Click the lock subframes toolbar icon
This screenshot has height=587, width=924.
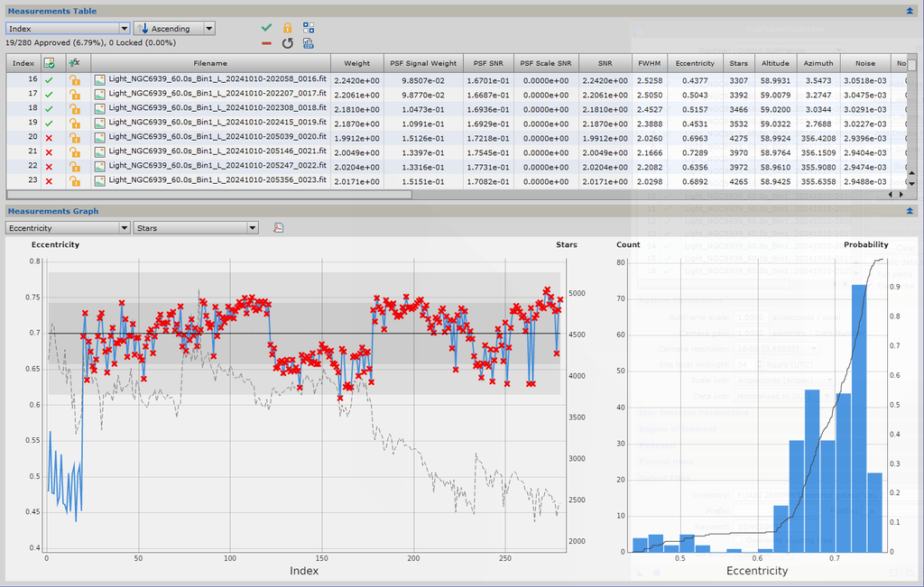click(x=288, y=28)
